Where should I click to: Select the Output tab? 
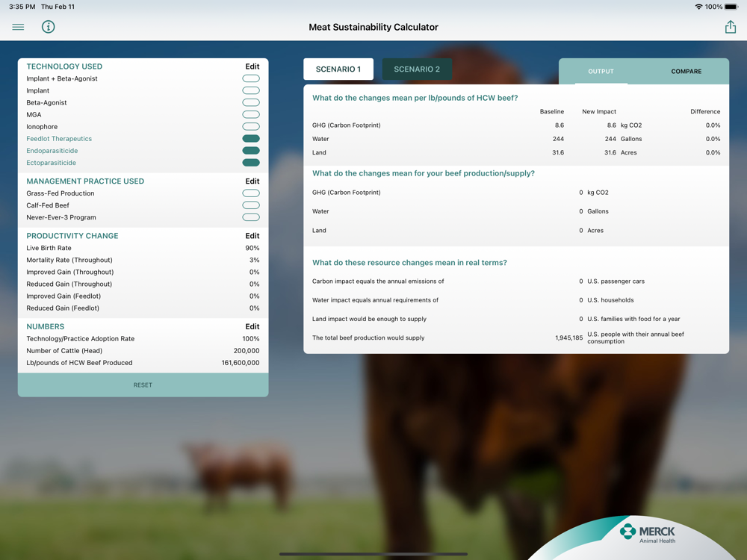(601, 72)
